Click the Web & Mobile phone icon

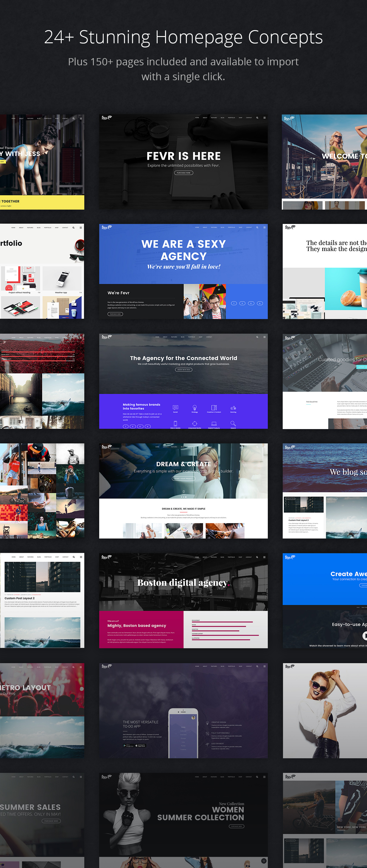click(x=175, y=423)
